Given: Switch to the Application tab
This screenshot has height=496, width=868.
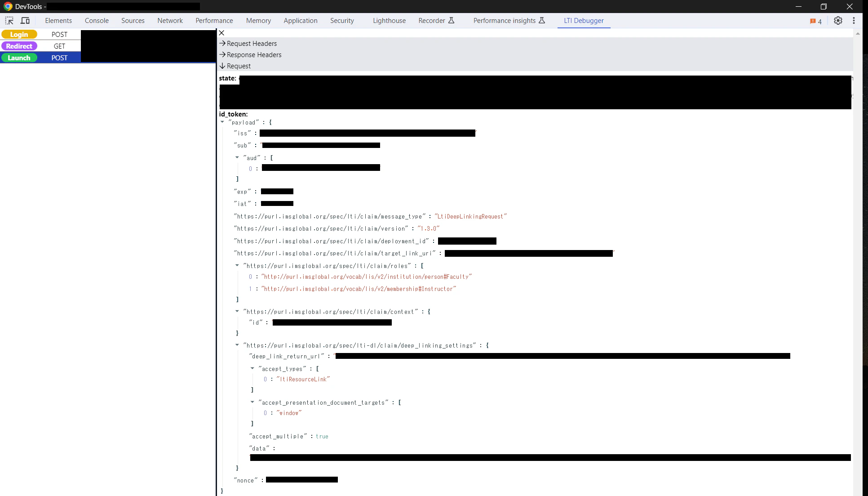Looking at the screenshot, I should click(x=301, y=21).
